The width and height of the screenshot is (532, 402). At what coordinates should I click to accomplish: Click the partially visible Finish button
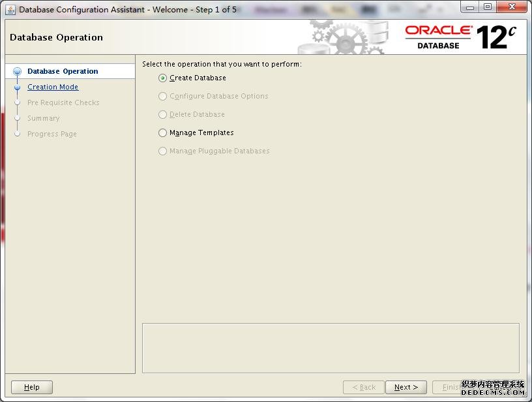pos(447,387)
